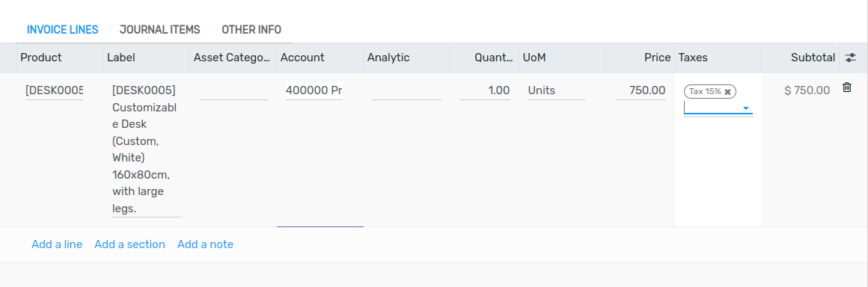Screen dimensions: 868x287
Task: Remove the Tax 15% tag
Action: click(x=727, y=92)
